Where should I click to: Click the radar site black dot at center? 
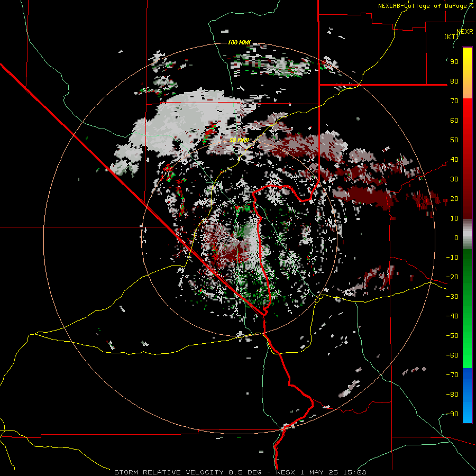tap(241, 239)
